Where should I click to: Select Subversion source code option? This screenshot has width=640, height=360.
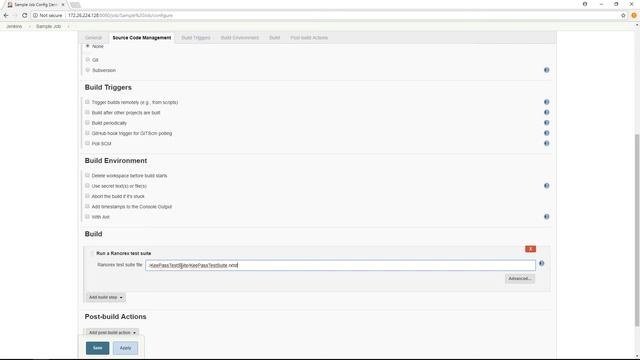(x=87, y=70)
